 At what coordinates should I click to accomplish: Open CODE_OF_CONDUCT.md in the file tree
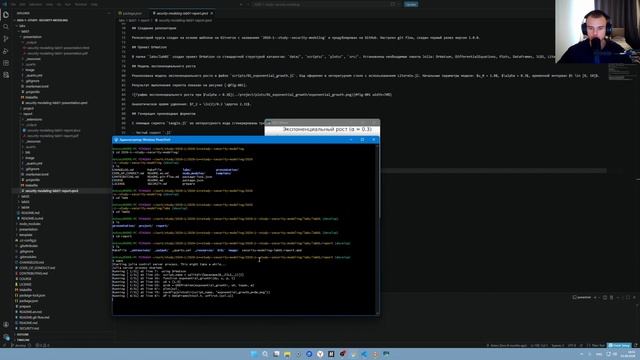(x=37, y=268)
